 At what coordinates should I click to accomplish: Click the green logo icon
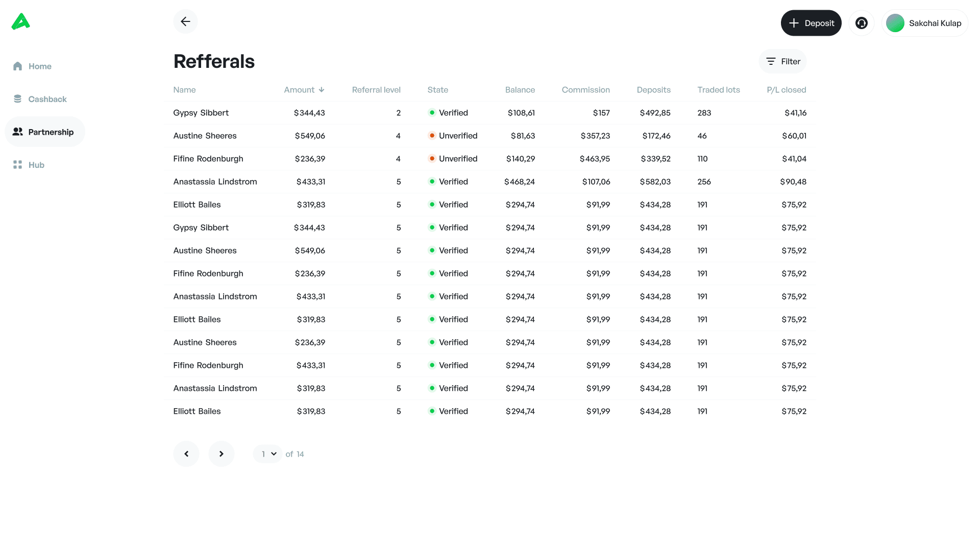(x=21, y=22)
